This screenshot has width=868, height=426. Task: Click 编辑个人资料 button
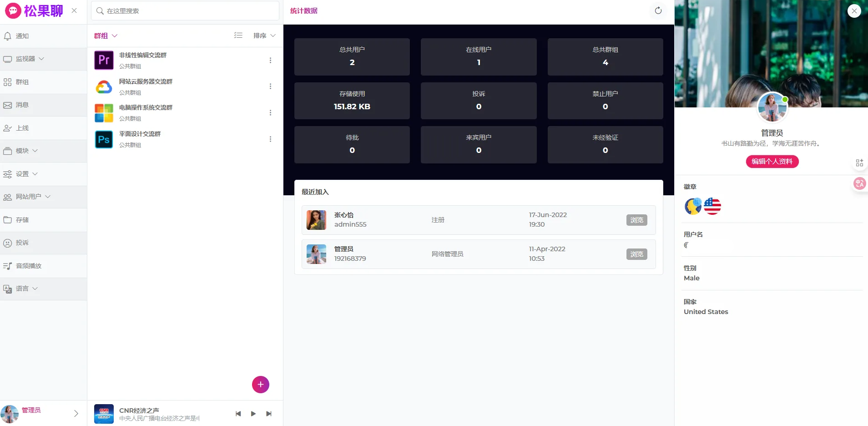(x=772, y=162)
